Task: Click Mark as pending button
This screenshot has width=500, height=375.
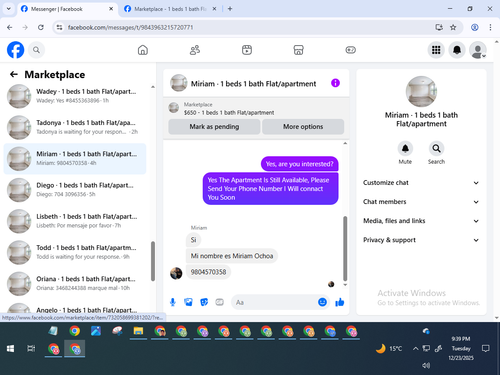Action: tap(214, 127)
